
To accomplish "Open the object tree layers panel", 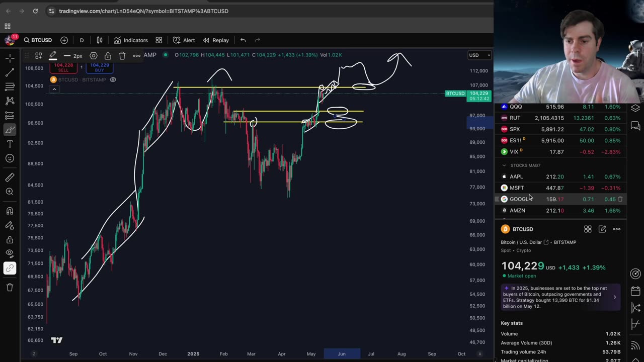I will [635, 108].
